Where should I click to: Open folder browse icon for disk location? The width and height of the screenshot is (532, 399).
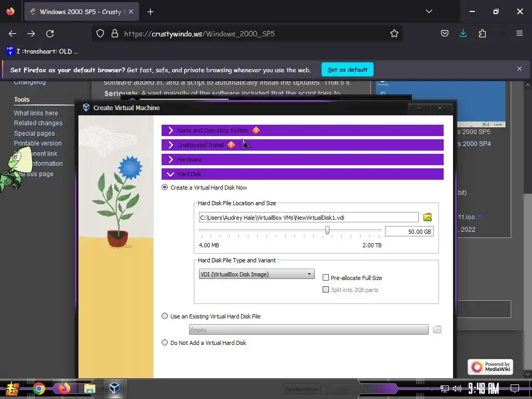click(428, 217)
